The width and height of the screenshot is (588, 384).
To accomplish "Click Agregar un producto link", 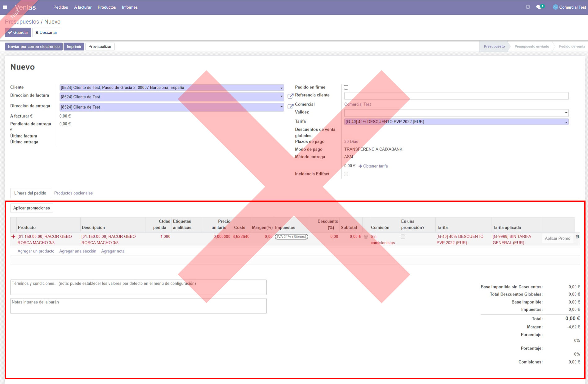I will (x=36, y=251).
